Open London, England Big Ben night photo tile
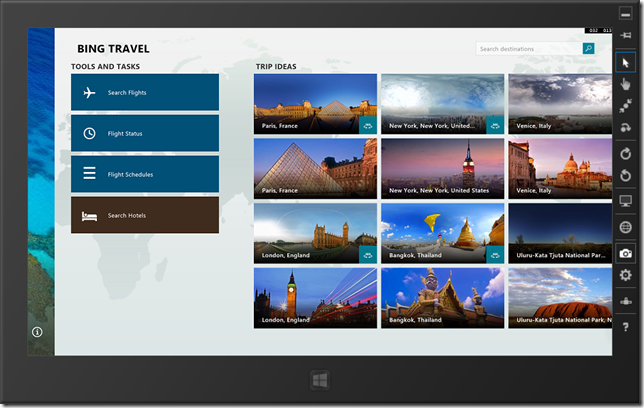Screen dimensions: 644x408 pos(315,298)
